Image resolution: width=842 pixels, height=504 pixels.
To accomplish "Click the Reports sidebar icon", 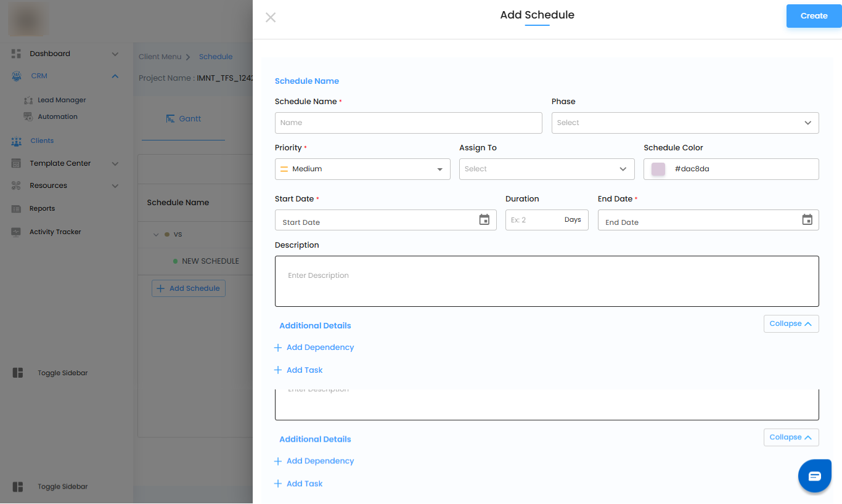I will tap(17, 209).
